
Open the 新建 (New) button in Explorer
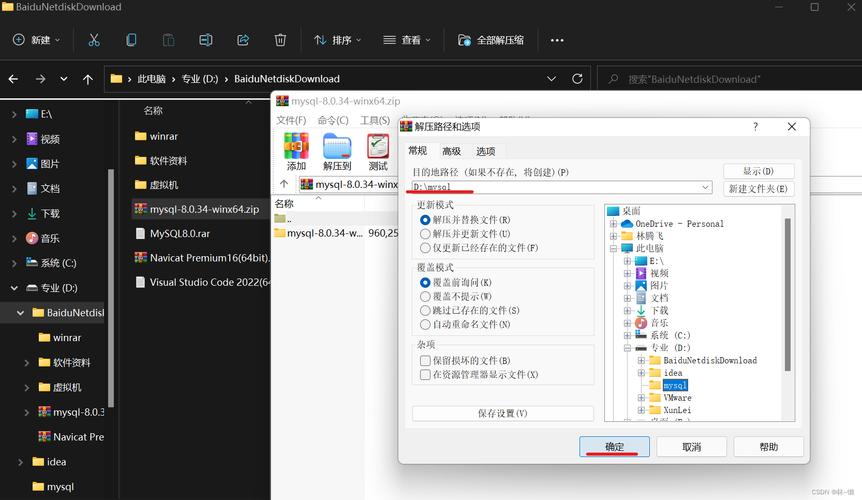click(36, 40)
